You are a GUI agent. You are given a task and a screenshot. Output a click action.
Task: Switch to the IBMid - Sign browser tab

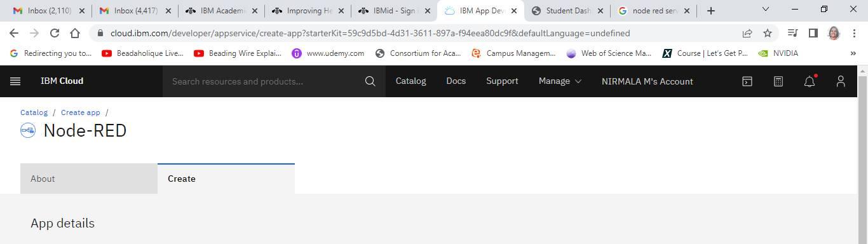395,11
